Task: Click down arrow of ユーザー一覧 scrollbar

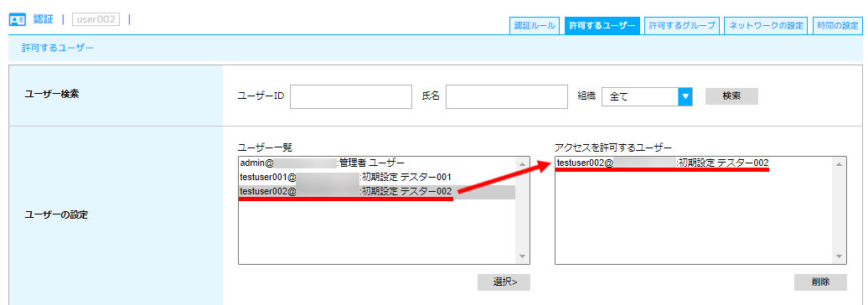Action: (523, 257)
